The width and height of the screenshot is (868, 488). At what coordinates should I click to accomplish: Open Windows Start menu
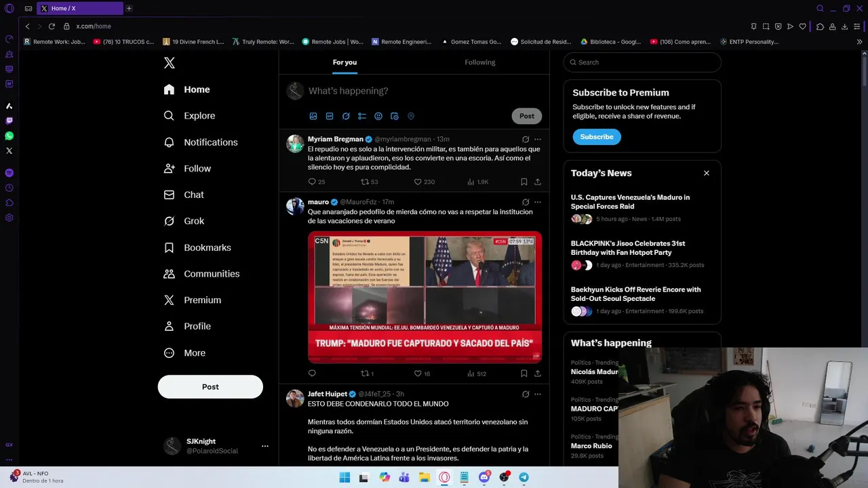coord(344,477)
